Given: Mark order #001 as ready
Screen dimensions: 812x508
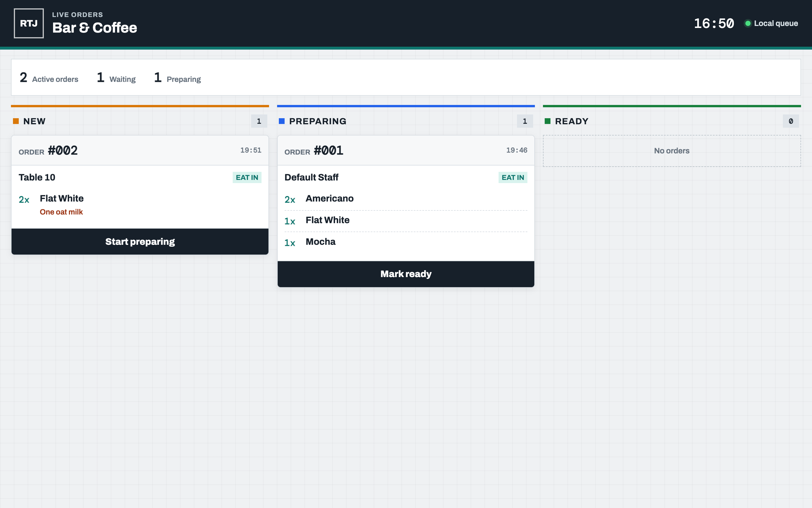Looking at the screenshot, I should (406, 274).
